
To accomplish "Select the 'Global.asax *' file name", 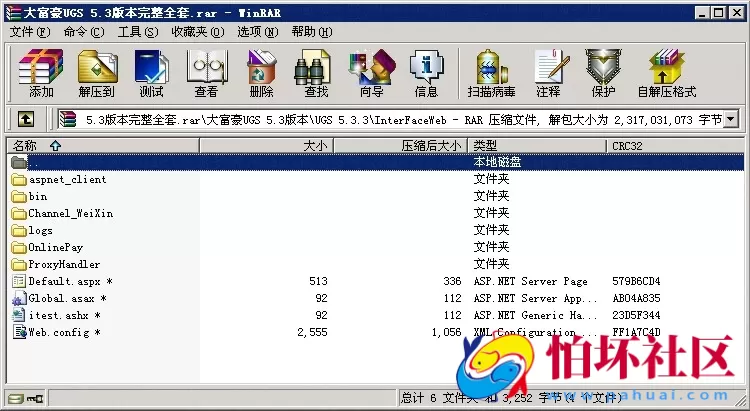I will point(67,298).
